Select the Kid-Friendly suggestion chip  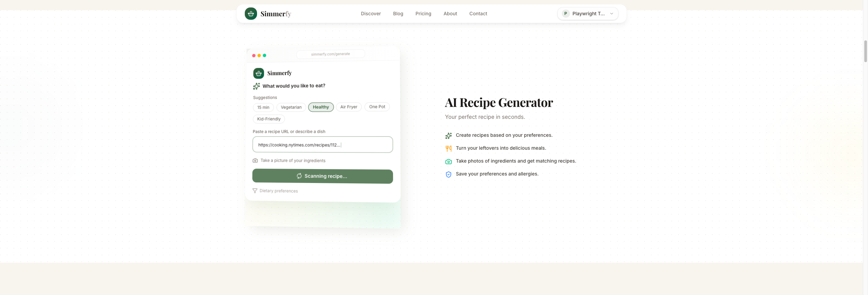pos(269,119)
